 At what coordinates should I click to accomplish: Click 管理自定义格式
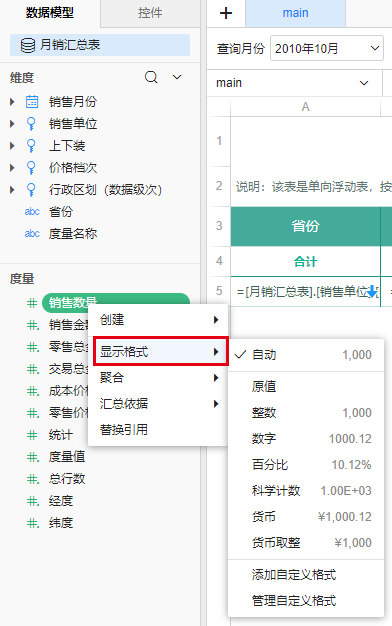306,600
